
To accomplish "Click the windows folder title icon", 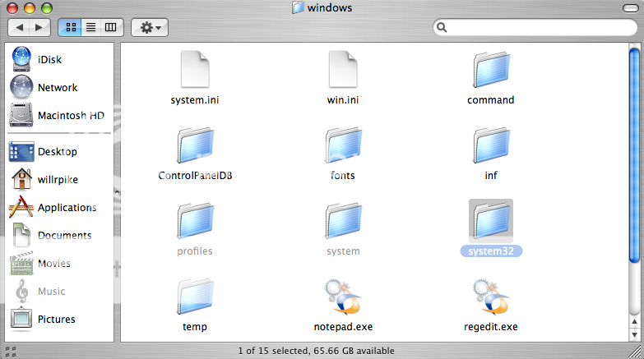I will click(x=299, y=7).
